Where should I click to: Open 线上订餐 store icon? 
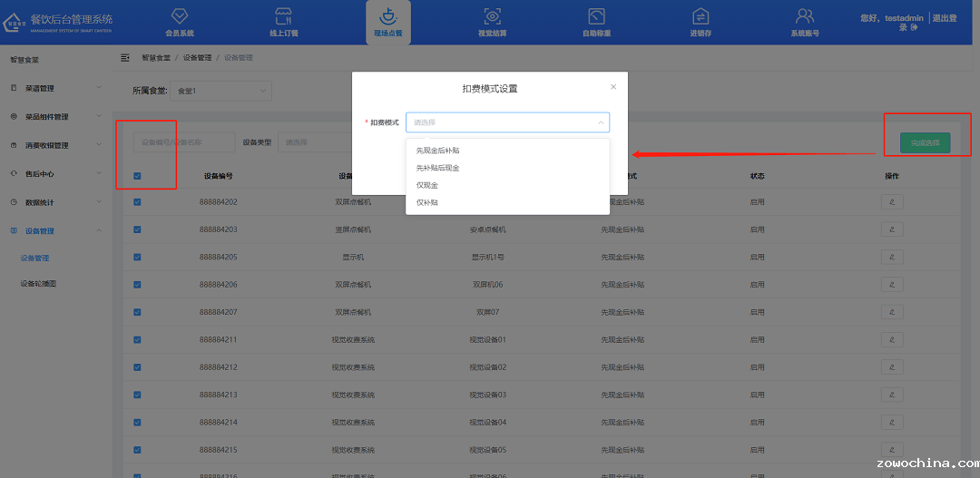point(283,16)
